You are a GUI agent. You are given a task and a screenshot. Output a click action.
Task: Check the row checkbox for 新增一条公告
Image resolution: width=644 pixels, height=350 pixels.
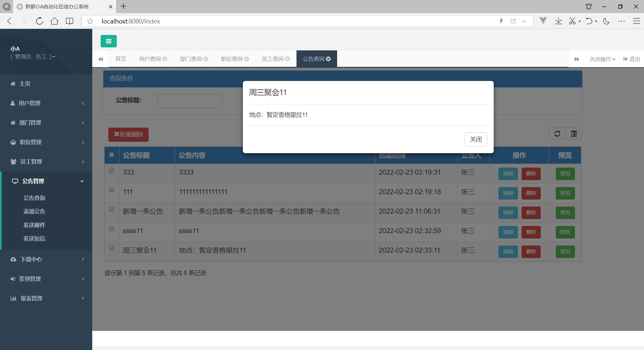click(112, 209)
